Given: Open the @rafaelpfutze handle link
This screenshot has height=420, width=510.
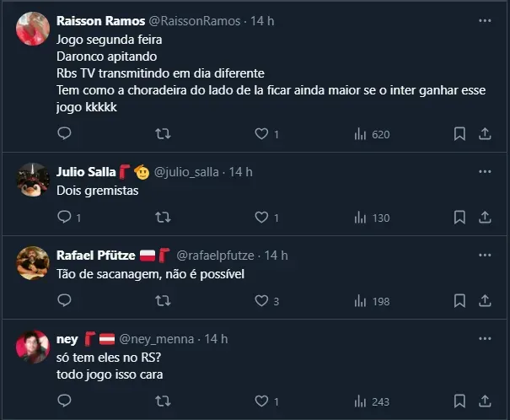Looking at the screenshot, I should [216, 256].
